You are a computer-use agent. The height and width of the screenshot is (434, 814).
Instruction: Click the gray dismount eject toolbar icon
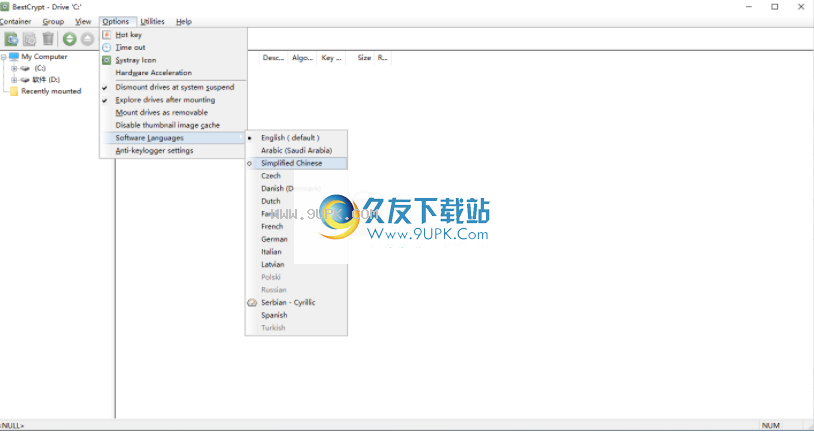pos(87,39)
